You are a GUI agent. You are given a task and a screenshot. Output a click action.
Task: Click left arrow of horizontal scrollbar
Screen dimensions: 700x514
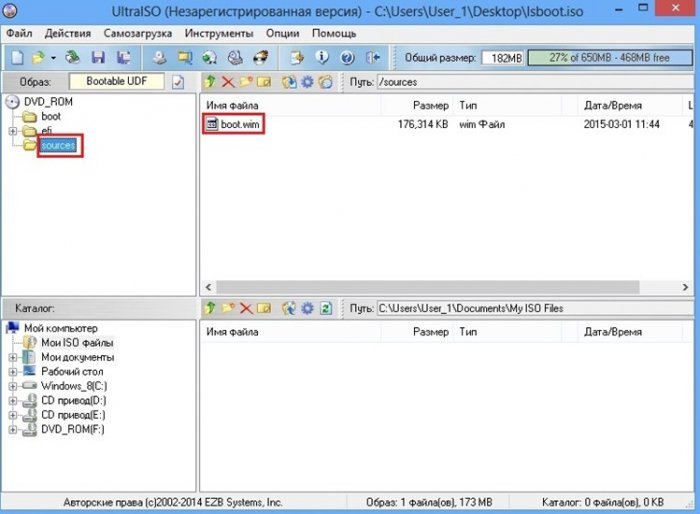tap(208, 287)
